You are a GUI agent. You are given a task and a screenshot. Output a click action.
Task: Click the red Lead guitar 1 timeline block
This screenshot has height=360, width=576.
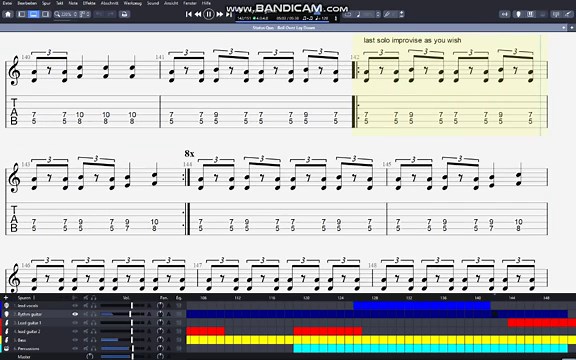point(542,323)
